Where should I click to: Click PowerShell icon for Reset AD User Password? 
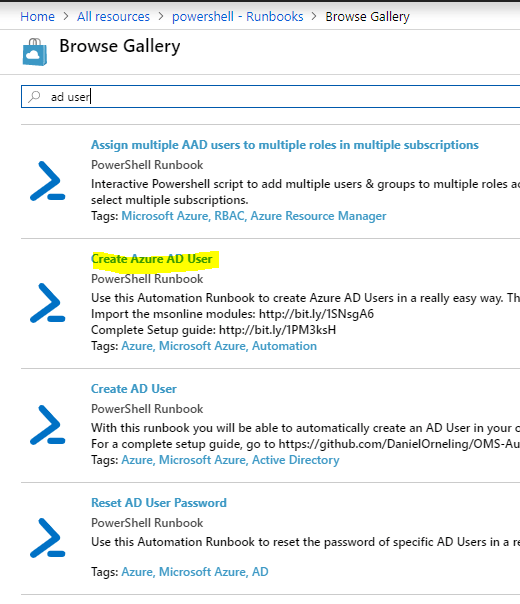47,538
